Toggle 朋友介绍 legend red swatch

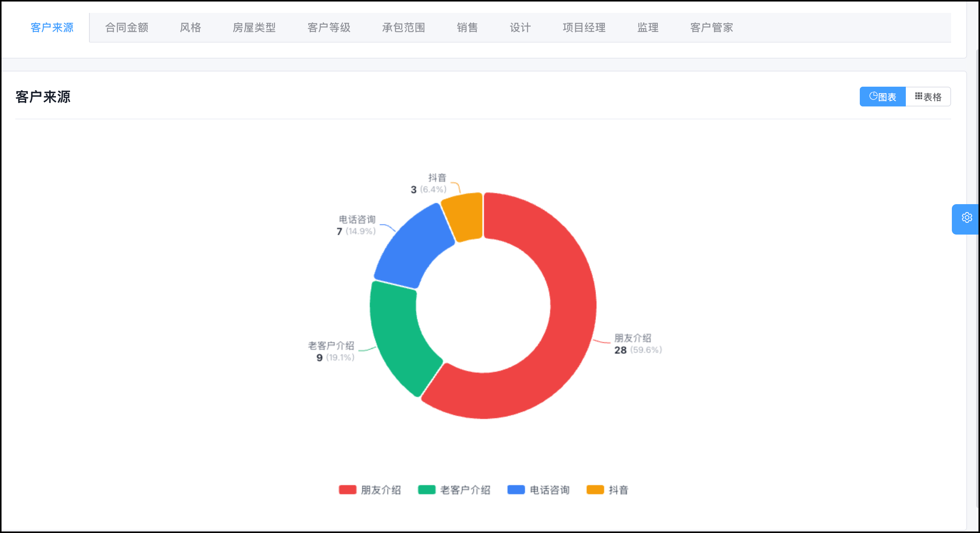[x=347, y=490]
